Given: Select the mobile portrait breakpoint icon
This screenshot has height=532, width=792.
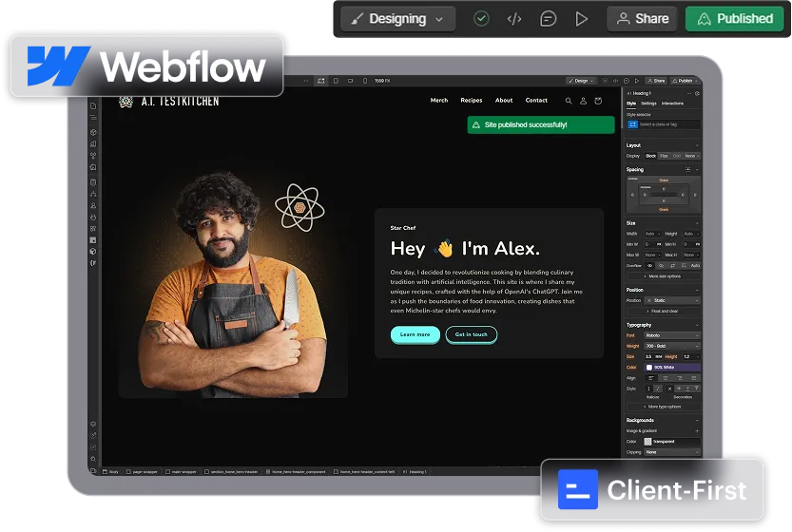Looking at the screenshot, I should point(365,81).
